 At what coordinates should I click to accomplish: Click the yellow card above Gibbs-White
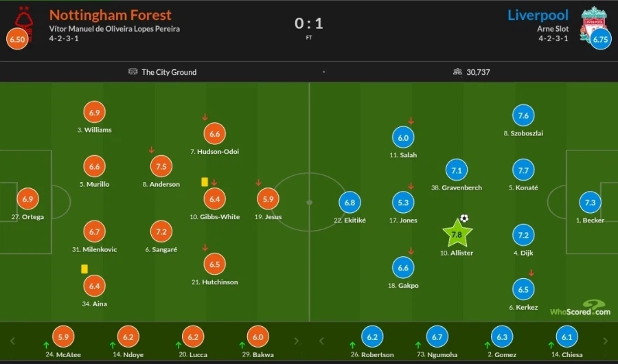point(204,182)
